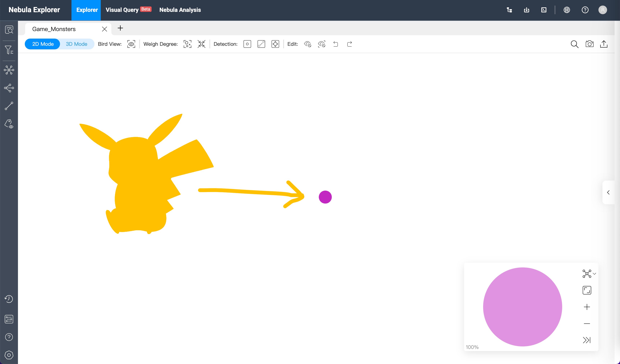Select the node Detection icon

[247, 44]
